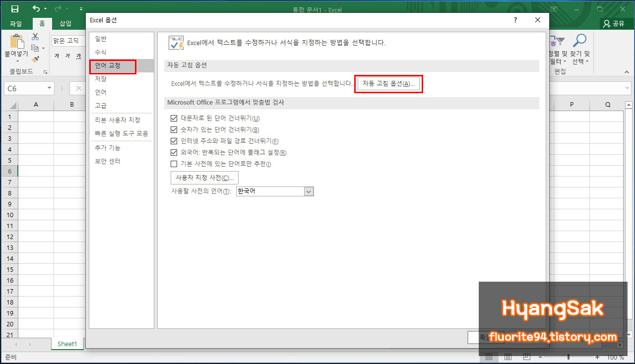Viewport: 635px width, 364px height.
Task: Open Customize Quick Access Toolbar arrow
Action: pyautogui.click(x=81, y=9)
